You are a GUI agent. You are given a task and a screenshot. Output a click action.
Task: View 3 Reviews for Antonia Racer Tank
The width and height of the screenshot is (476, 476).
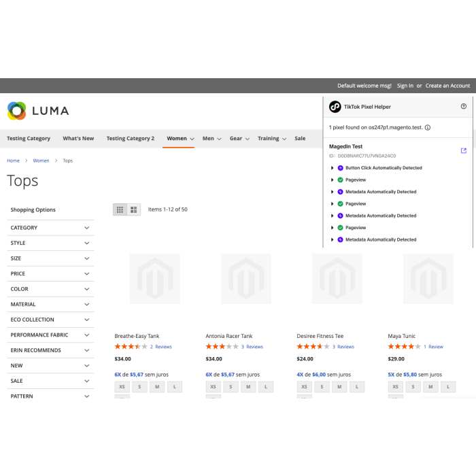pyautogui.click(x=252, y=347)
